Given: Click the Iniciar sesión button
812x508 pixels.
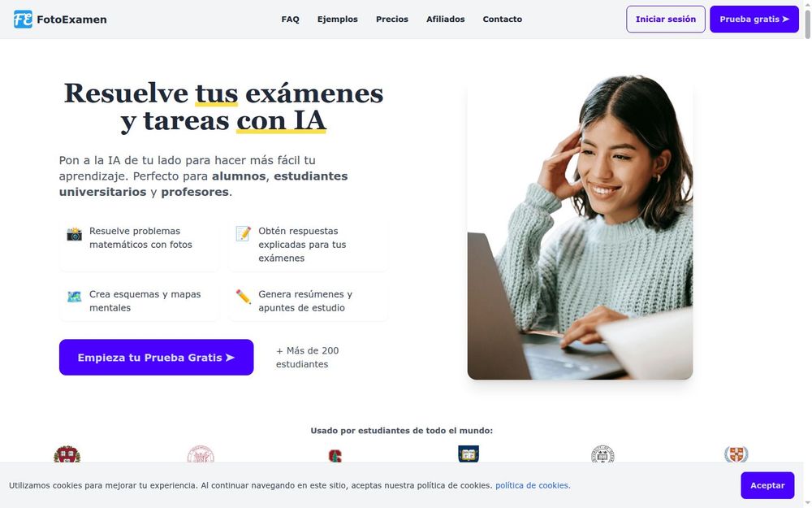Looking at the screenshot, I should [x=666, y=20].
